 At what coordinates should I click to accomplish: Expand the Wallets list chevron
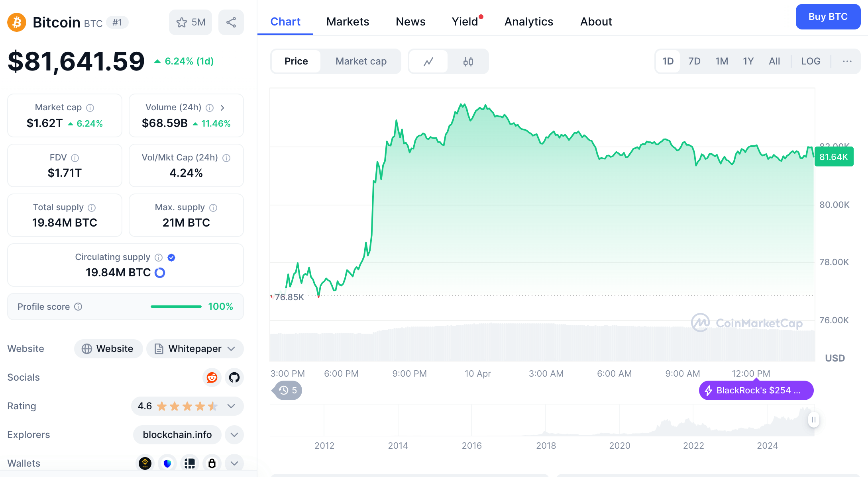tap(234, 463)
